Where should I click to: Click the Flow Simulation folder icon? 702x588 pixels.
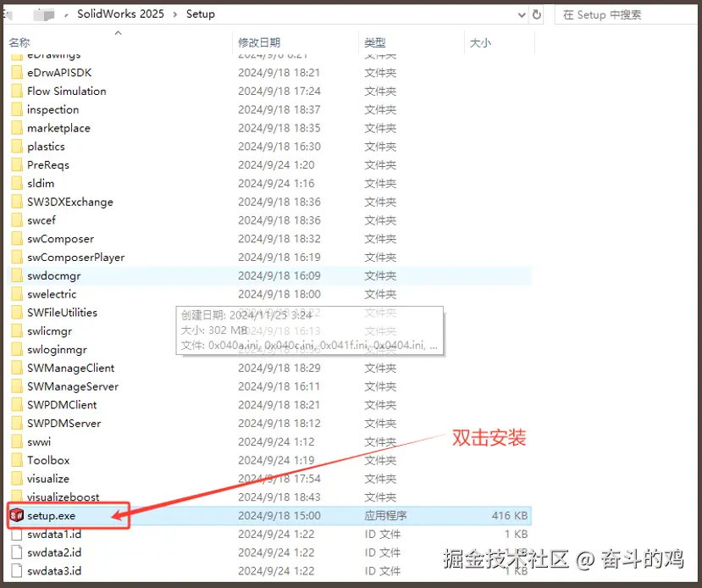click(17, 91)
